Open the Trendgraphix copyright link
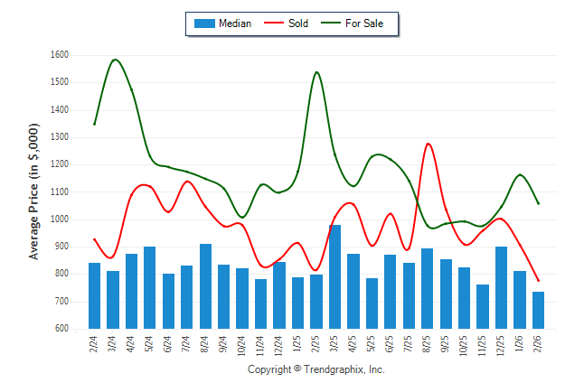Screen dimensions: 584x392 [316, 370]
